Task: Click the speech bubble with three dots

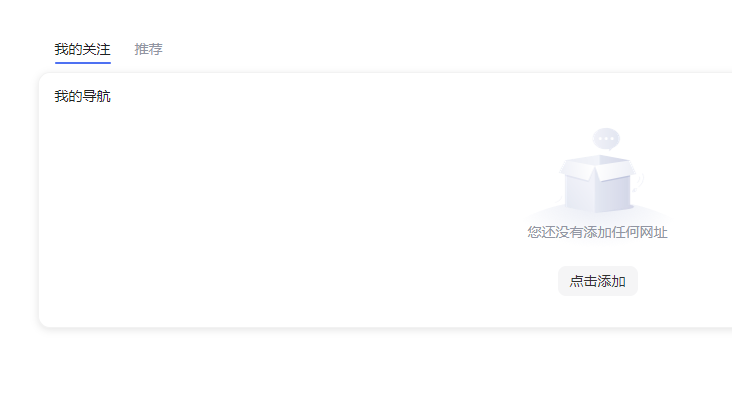Action: point(606,139)
